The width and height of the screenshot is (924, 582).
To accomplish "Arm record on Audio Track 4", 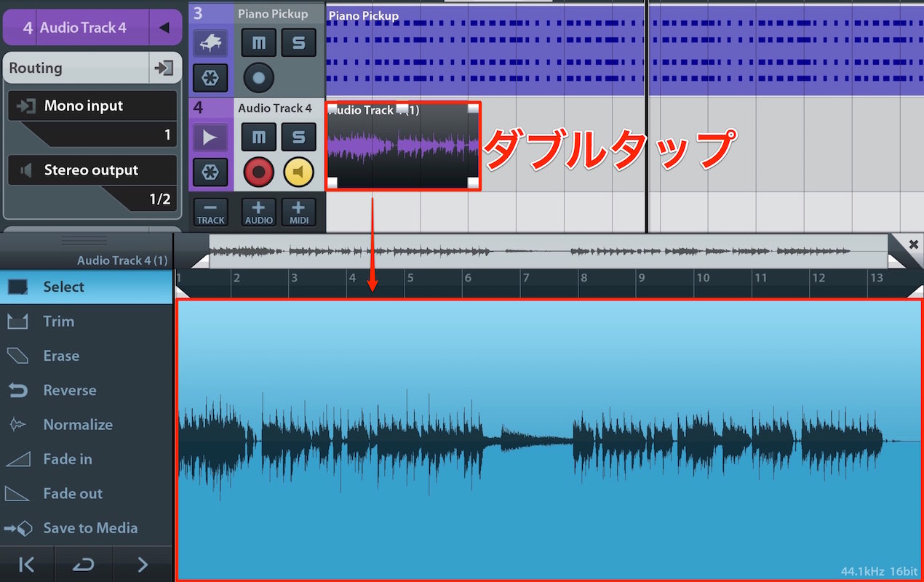I will [x=259, y=172].
